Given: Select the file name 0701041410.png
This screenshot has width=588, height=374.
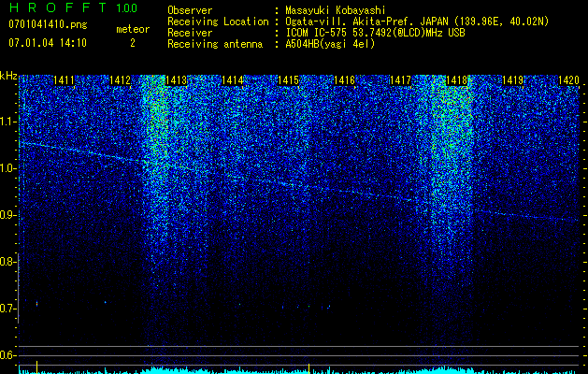Looking at the screenshot, I should [x=48, y=25].
